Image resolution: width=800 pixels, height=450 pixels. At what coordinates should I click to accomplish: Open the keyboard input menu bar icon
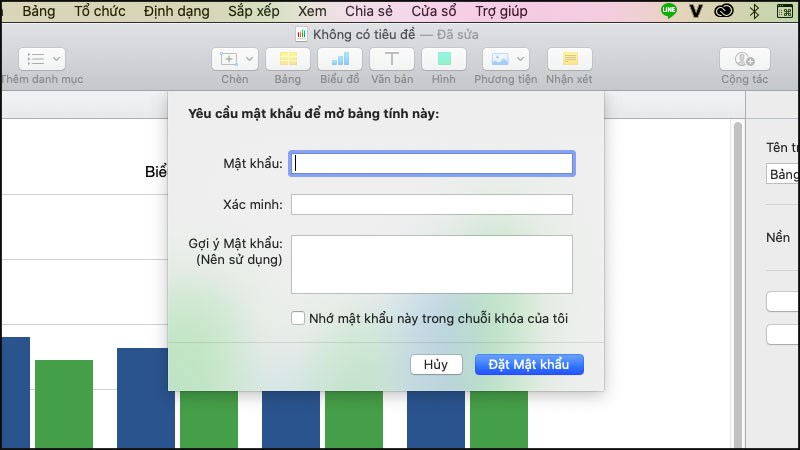click(785, 11)
